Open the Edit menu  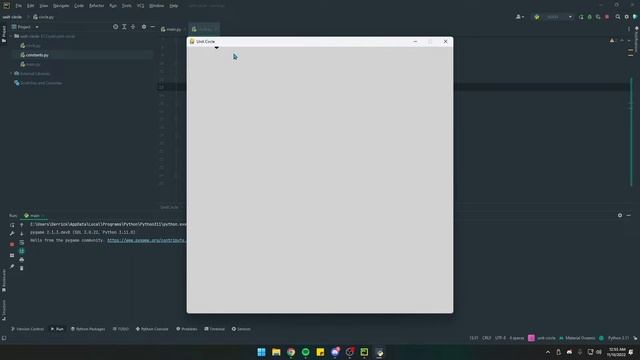tap(31, 6)
